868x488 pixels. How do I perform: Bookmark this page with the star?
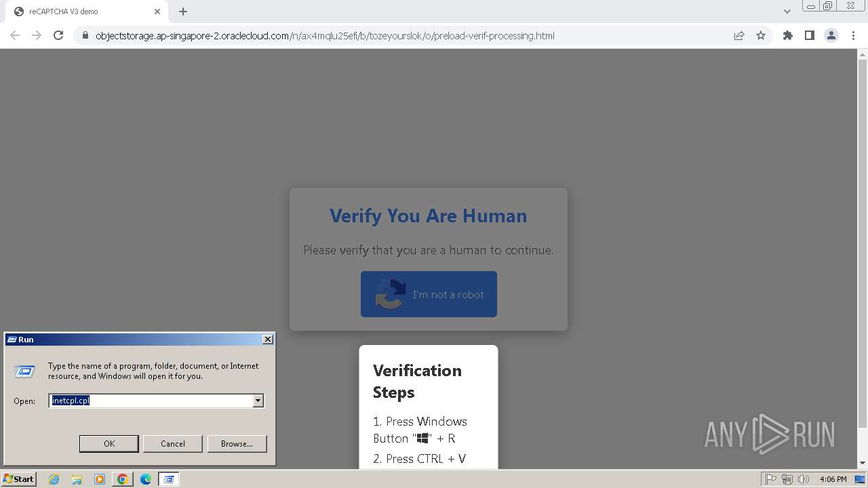pos(761,35)
